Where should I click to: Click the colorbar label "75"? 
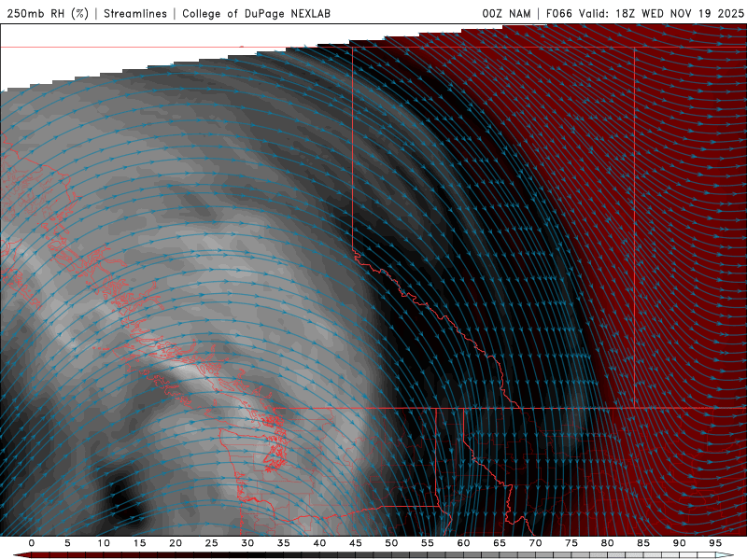(x=571, y=543)
